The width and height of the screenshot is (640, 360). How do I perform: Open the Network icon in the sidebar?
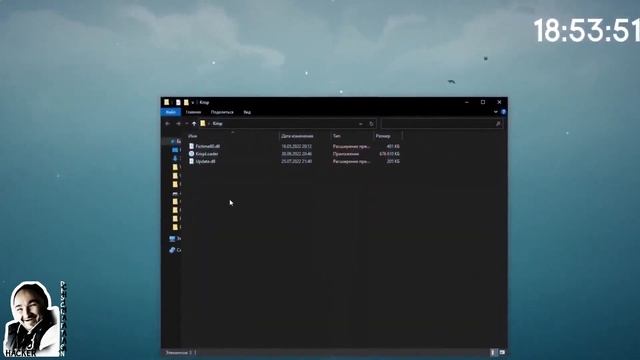click(173, 250)
